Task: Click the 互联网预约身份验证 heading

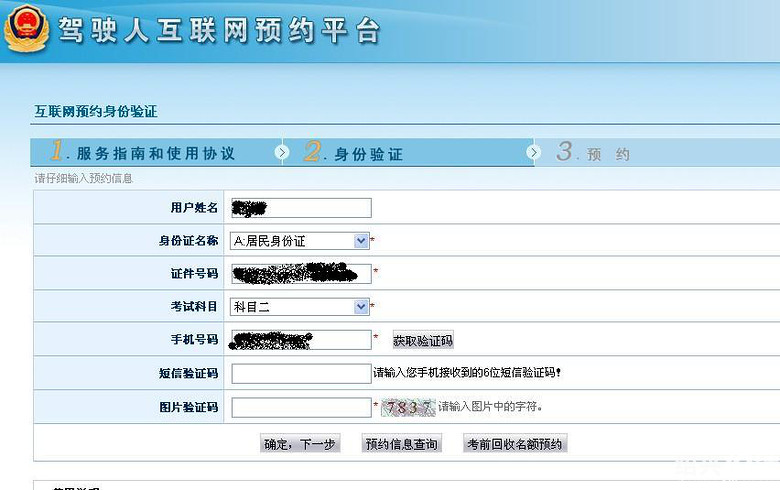Action: pyautogui.click(x=96, y=111)
